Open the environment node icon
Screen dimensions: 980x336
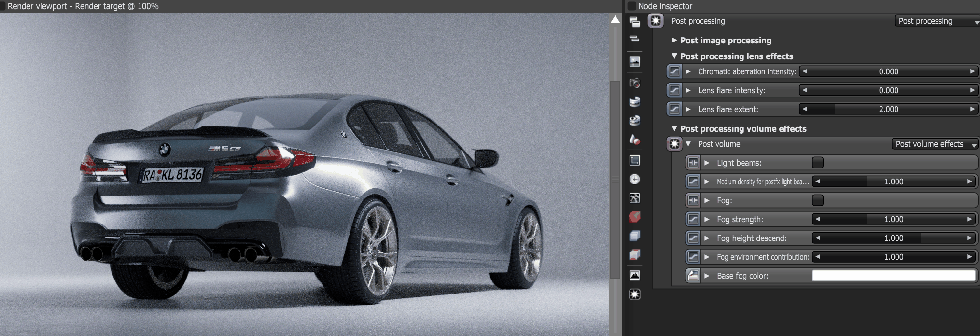tap(634, 101)
